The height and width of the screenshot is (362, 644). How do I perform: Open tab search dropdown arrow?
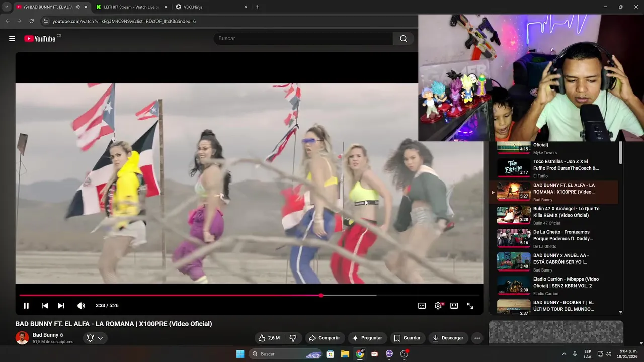coord(7,7)
